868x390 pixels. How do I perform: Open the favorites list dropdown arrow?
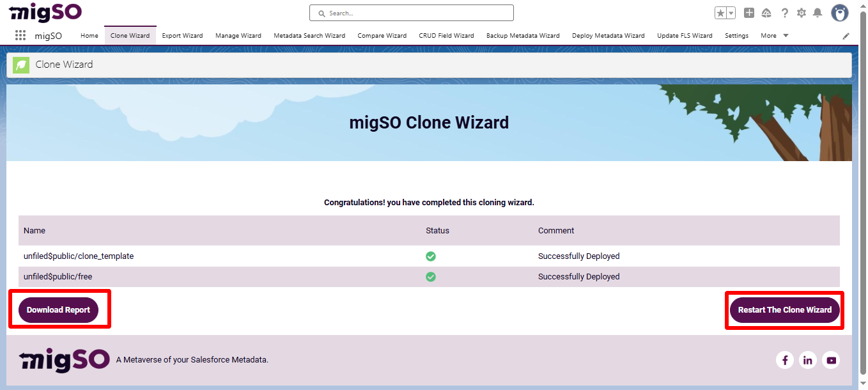click(x=731, y=13)
